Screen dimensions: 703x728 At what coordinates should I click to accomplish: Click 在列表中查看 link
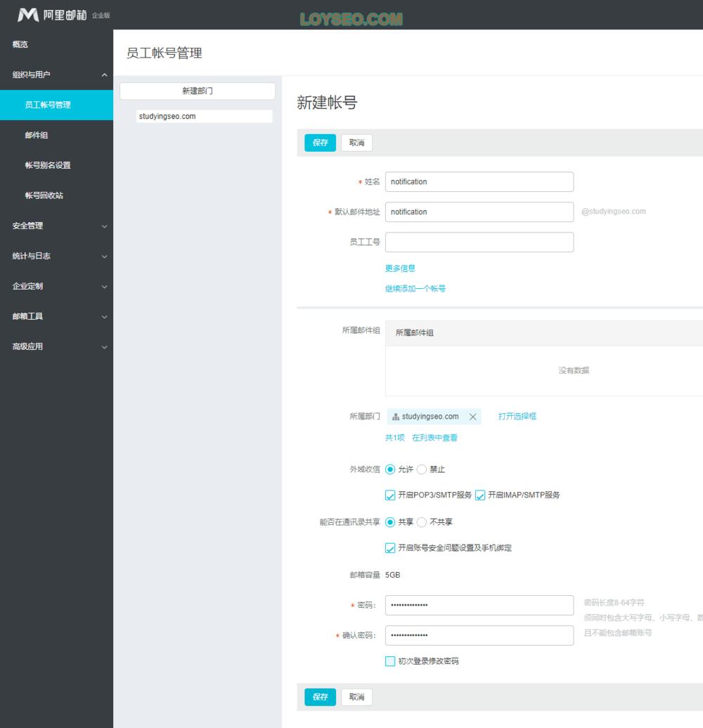point(434,437)
